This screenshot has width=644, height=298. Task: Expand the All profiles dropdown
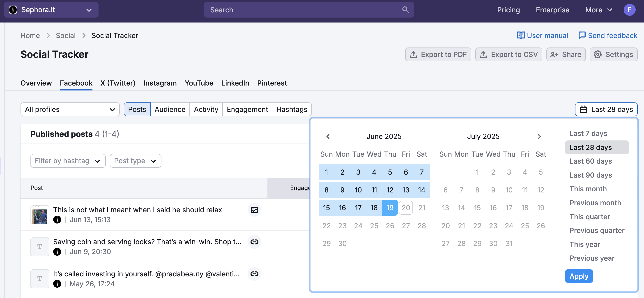70,109
